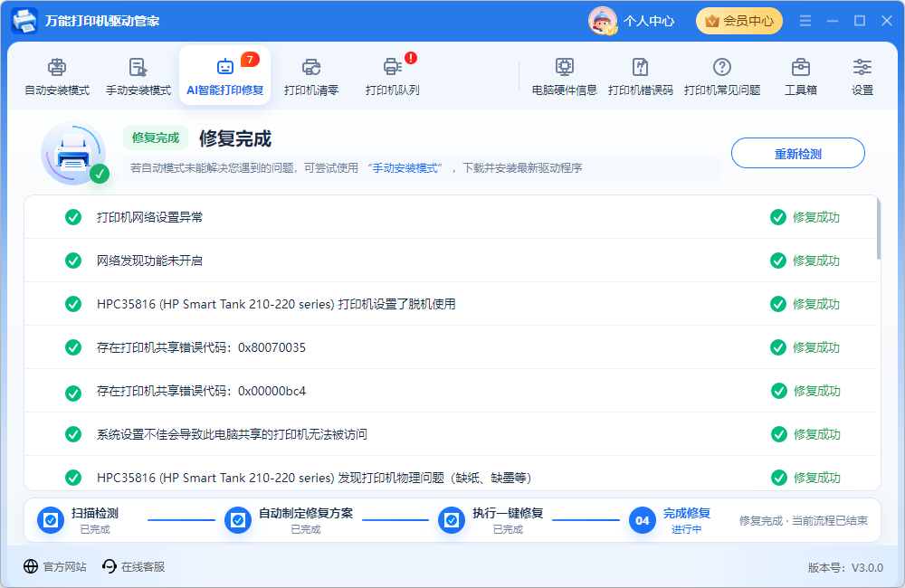Click the “手动安装模式” hyperlink

[x=405, y=168]
